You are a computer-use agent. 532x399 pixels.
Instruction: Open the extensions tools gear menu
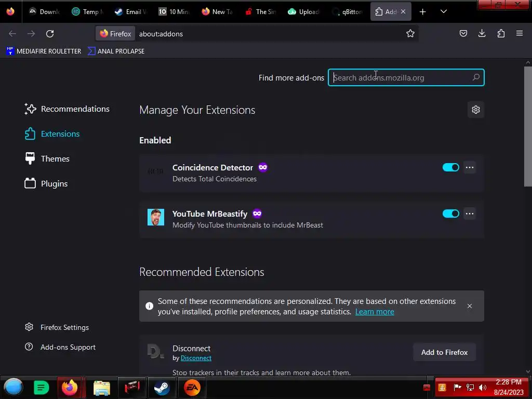pyautogui.click(x=476, y=110)
